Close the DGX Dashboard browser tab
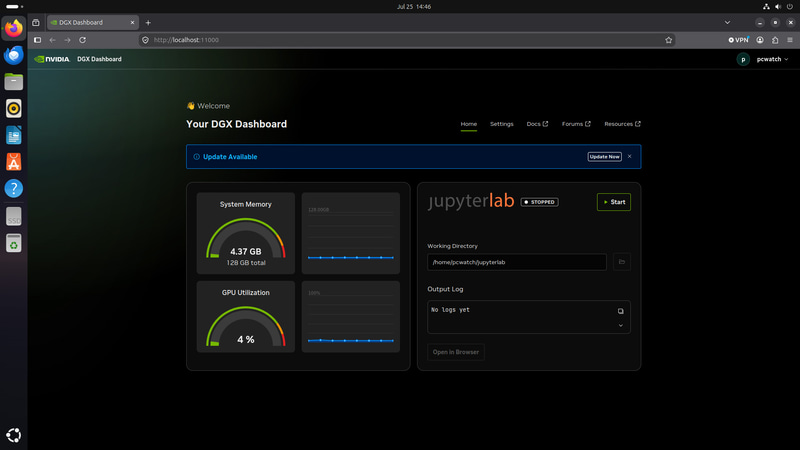Viewport: 800px width, 450px height. click(x=132, y=22)
